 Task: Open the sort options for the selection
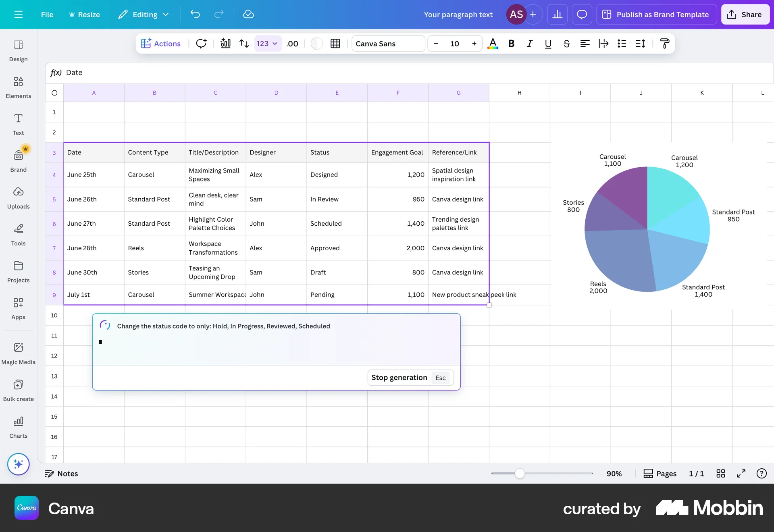pyautogui.click(x=244, y=44)
